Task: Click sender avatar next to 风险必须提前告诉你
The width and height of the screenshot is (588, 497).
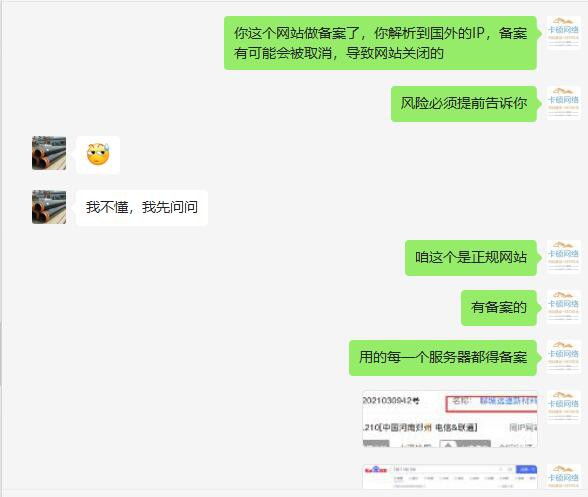Action: point(564,103)
